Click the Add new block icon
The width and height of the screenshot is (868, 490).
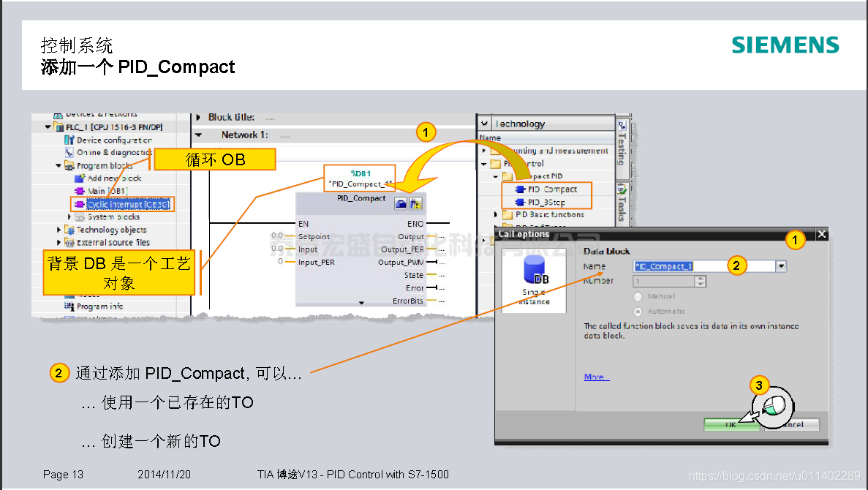[x=80, y=178]
